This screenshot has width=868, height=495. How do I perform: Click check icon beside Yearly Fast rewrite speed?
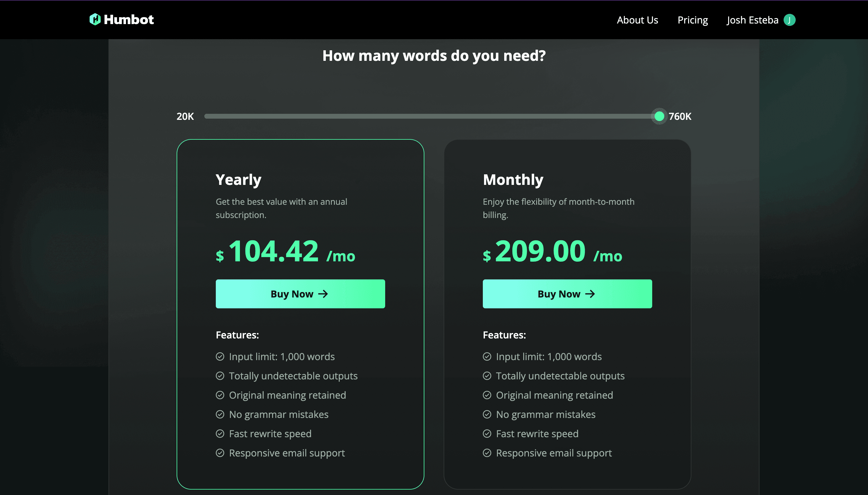click(220, 434)
